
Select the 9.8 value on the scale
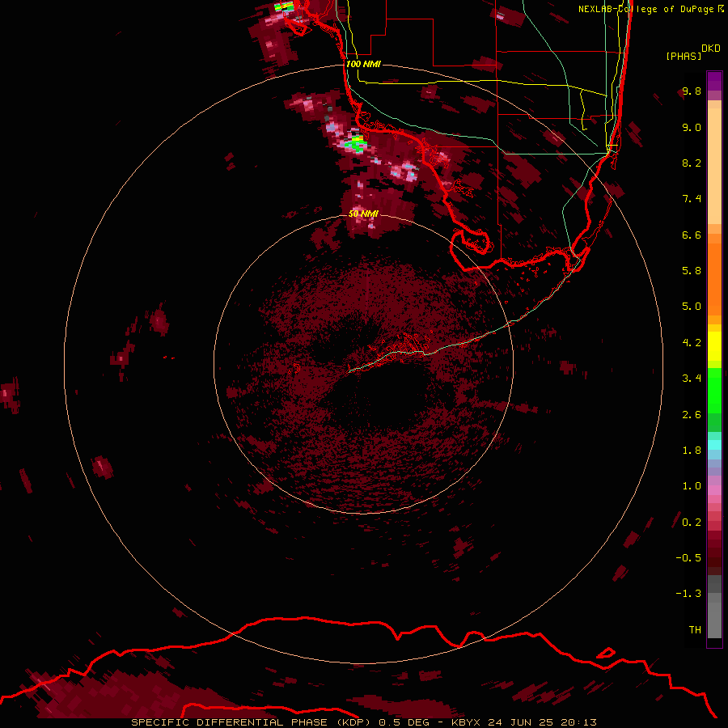point(692,91)
